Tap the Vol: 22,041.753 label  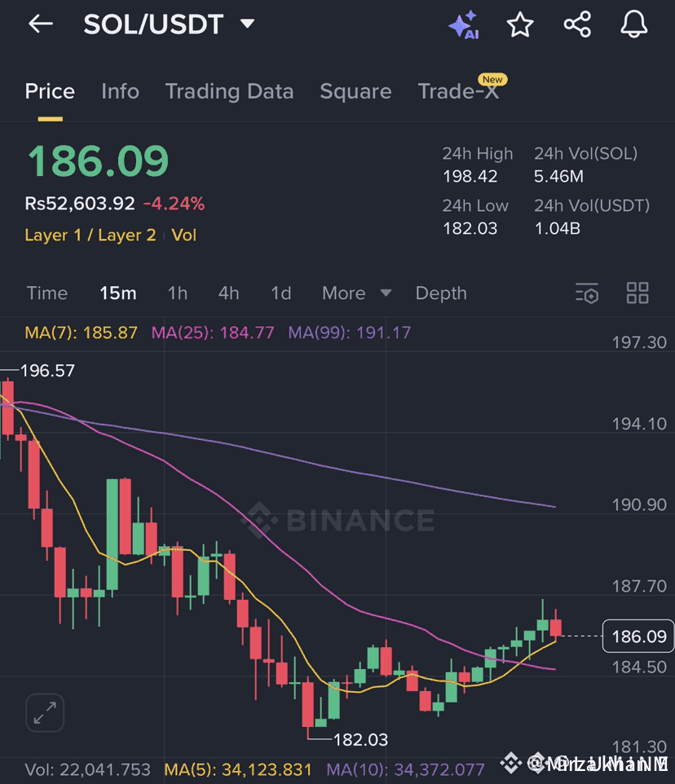coord(87,769)
